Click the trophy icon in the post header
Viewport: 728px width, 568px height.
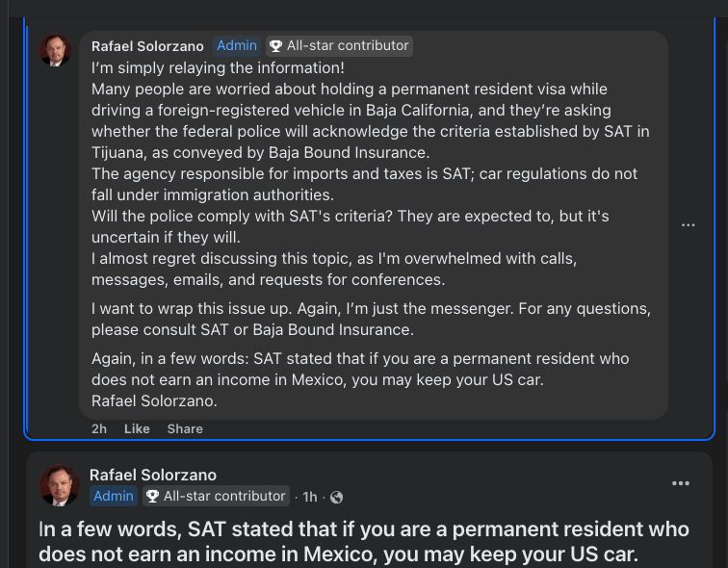pyautogui.click(x=152, y=497)
